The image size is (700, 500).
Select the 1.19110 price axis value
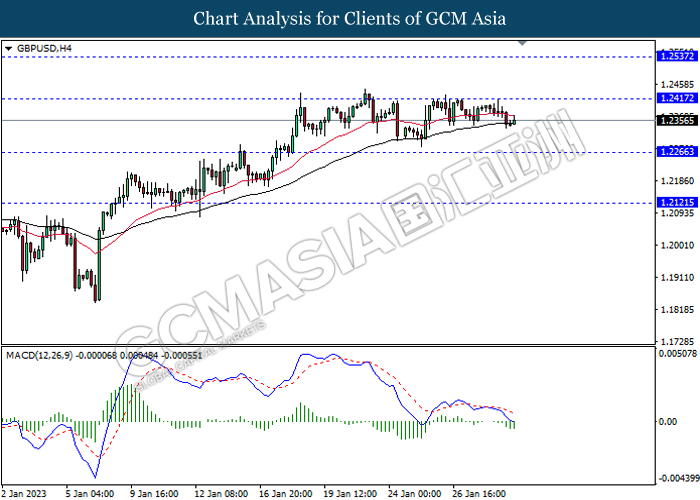coord(677,277)
